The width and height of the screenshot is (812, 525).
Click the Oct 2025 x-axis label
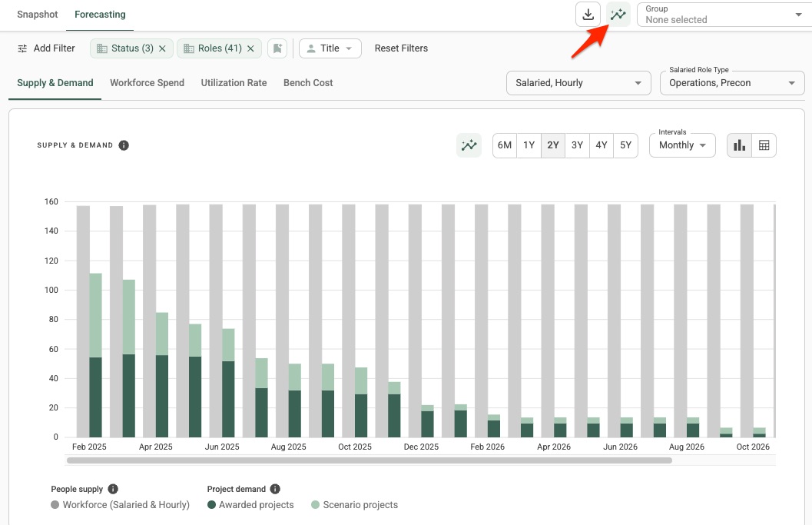pyautogui.click(x=355, y=447)
